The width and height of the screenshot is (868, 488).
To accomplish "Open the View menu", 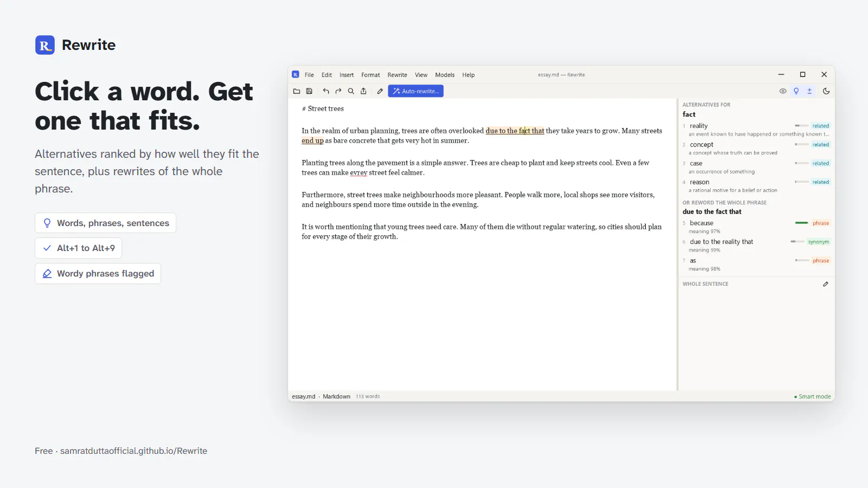I will [421, 75].
